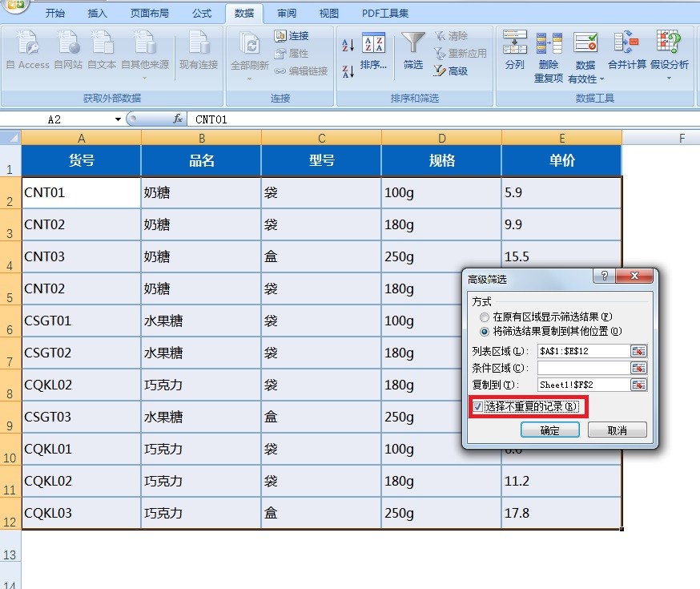Select 将筛选结果复制到其他位置 option

click(482, 331)
